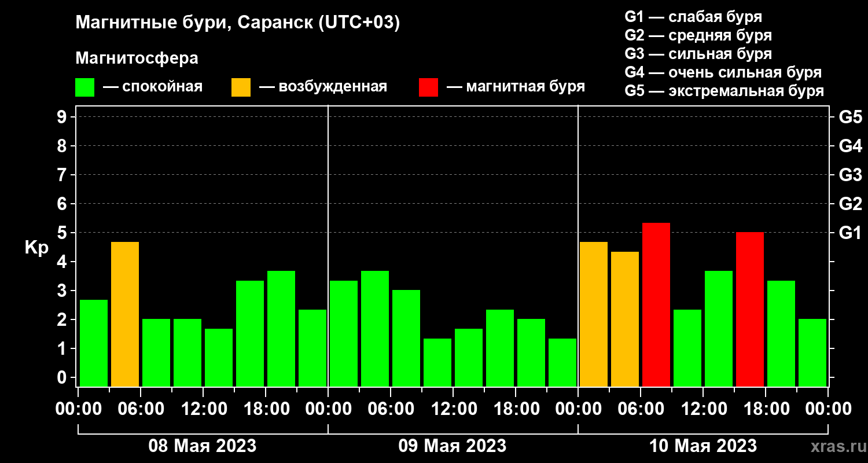868x463 pixels.
Task: Click the first orange bar on 10 Мая
Action: coord(594,314)
